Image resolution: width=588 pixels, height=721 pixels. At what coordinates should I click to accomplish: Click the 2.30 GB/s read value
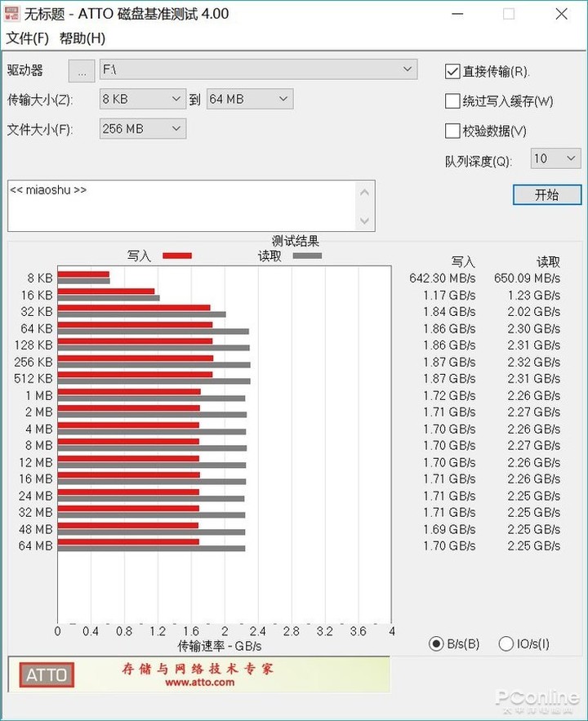coord(534,329)
